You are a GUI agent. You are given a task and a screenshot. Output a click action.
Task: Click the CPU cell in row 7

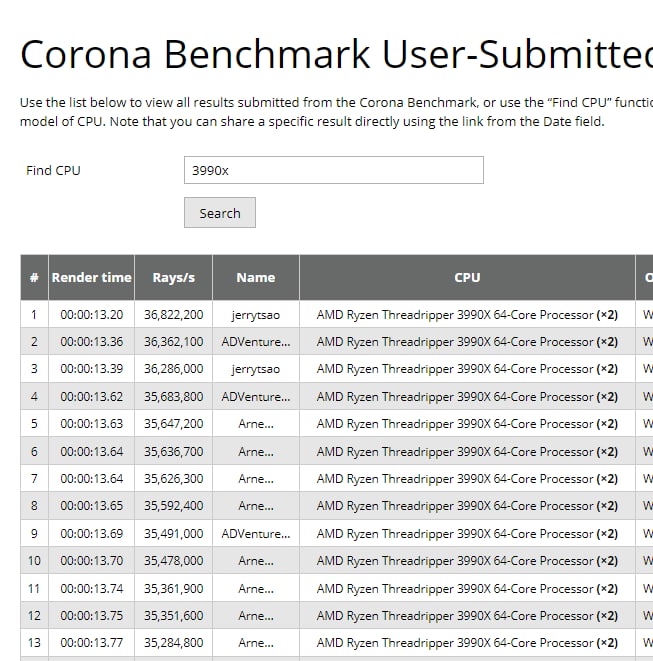point(467,478)
